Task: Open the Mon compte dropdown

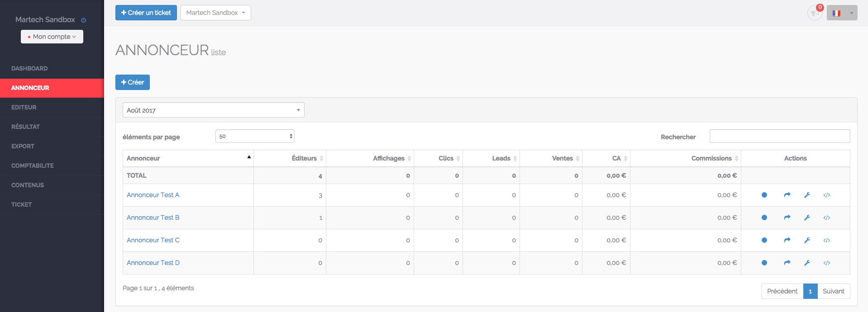Action: click(52, 37)
